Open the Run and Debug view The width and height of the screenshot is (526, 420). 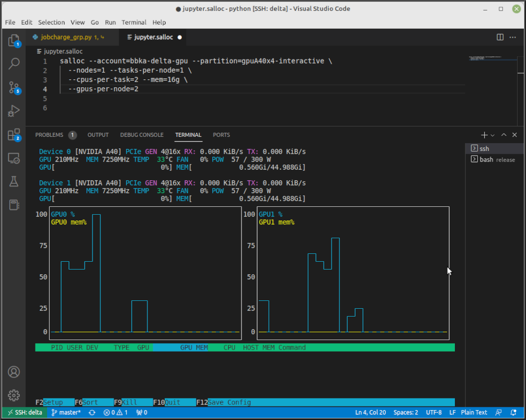(14, 111)
